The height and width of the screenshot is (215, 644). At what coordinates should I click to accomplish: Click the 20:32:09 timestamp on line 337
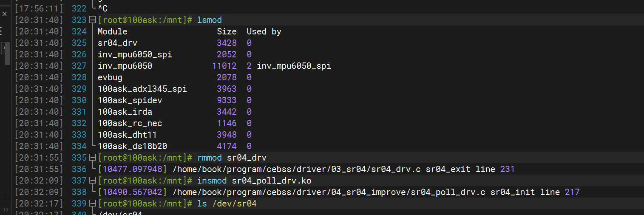point(39,181)
